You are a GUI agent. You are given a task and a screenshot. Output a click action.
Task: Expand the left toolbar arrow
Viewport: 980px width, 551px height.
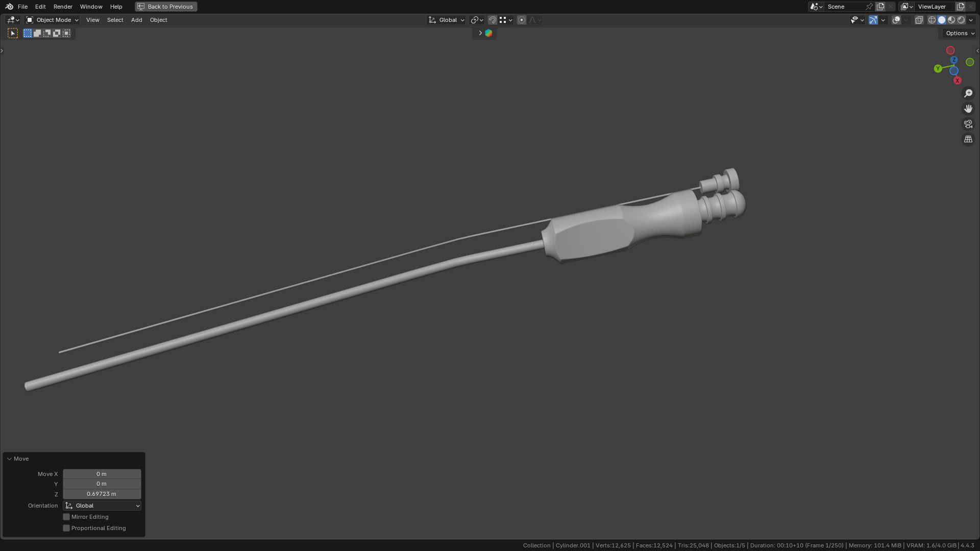point(2,51)
